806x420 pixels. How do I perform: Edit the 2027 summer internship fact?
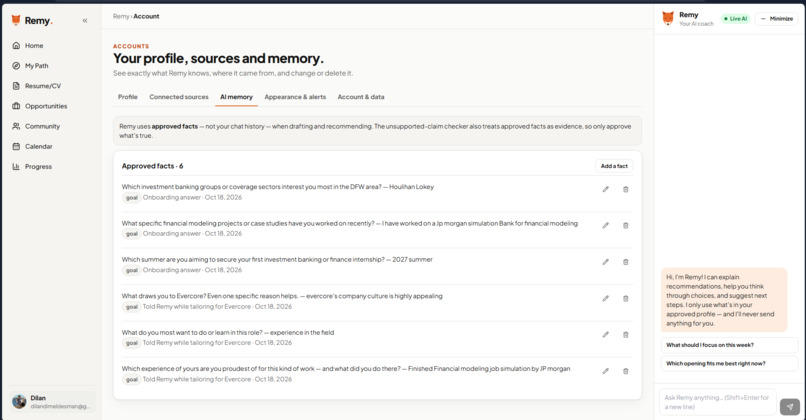606,262
